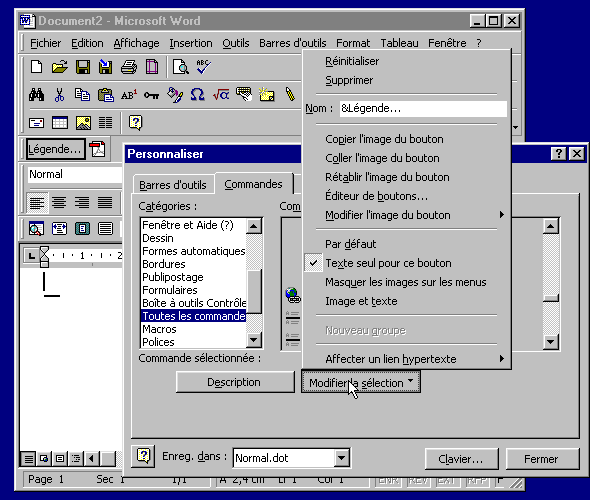Toggle the page width arrows icon
The image size is (590, 500).
[x=59, y=228]
